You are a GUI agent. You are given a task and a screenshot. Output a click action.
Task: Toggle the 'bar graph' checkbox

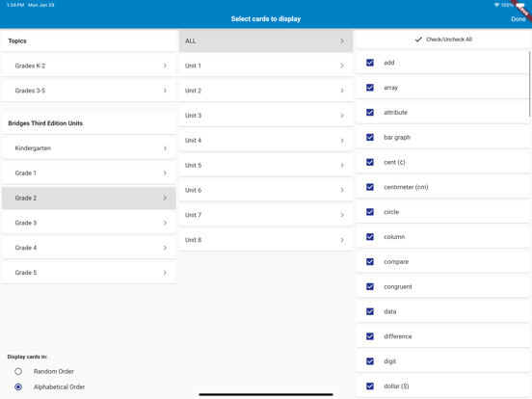(370, 137)
